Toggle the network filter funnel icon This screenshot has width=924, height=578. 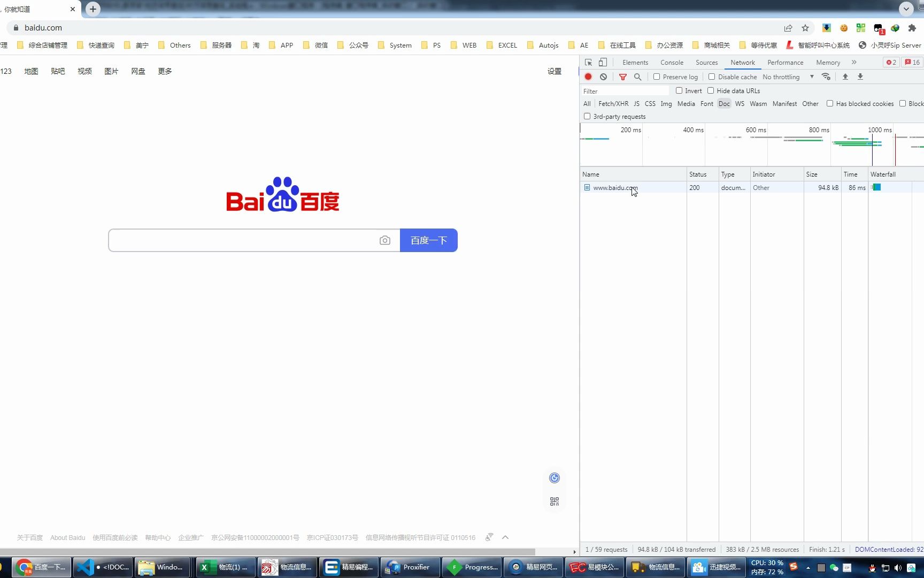click(x=623, y=77)
